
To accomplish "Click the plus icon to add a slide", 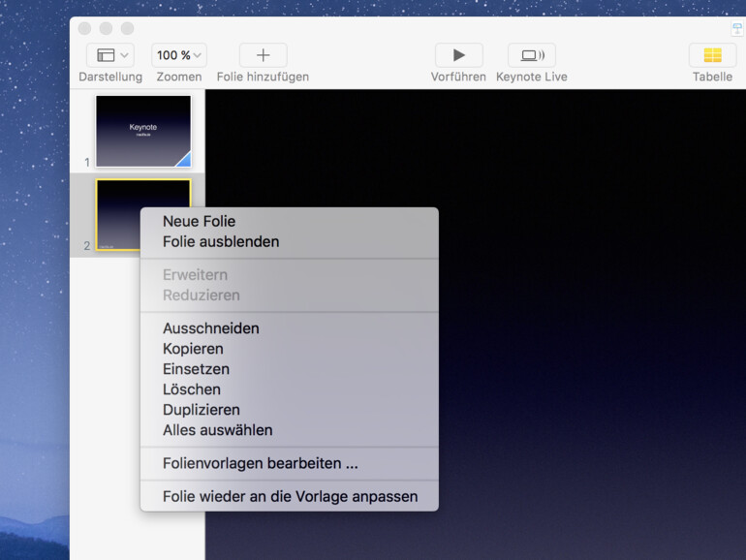I will 264,55.
